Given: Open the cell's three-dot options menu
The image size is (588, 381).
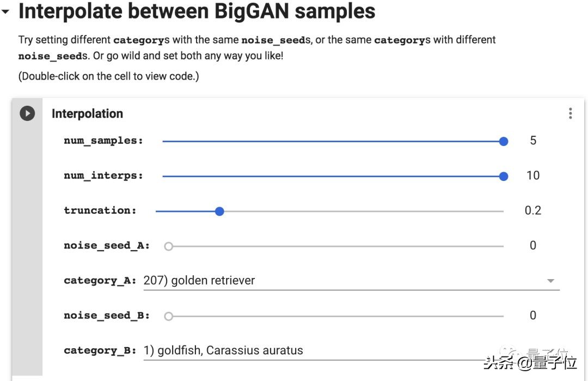Looking at the screenshot, I should coord(570,113).
